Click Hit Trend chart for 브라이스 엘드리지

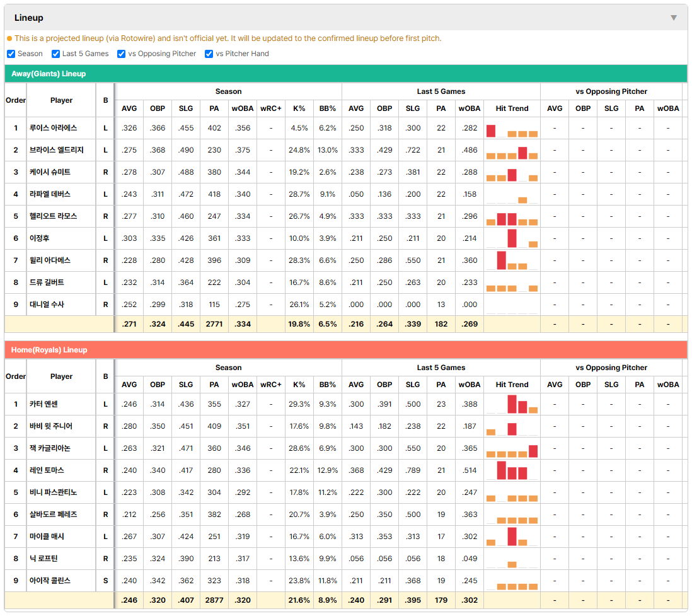pos(512,150)
